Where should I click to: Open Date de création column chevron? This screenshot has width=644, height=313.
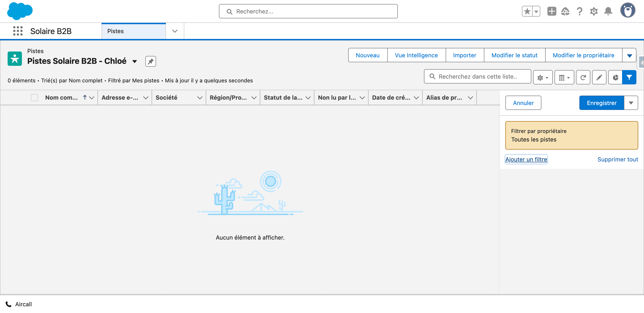(416, 98)
